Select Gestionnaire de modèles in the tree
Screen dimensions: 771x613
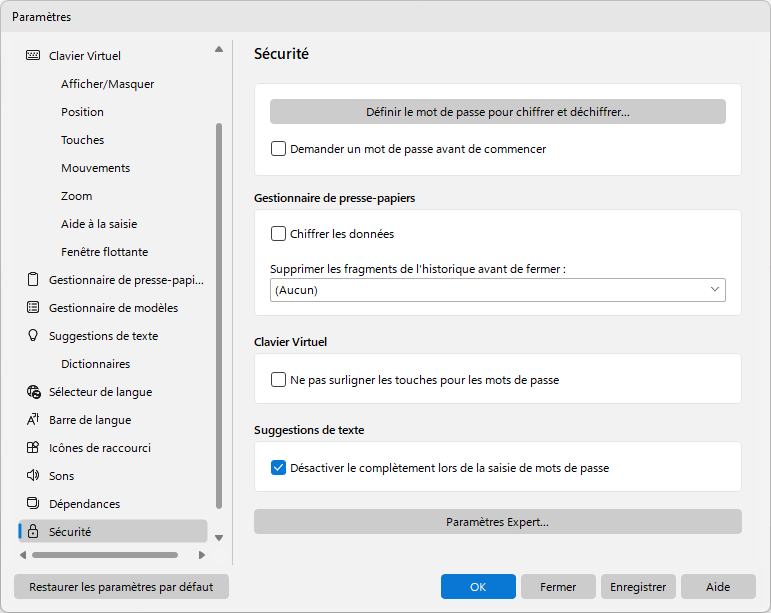(x=113, y=308)
